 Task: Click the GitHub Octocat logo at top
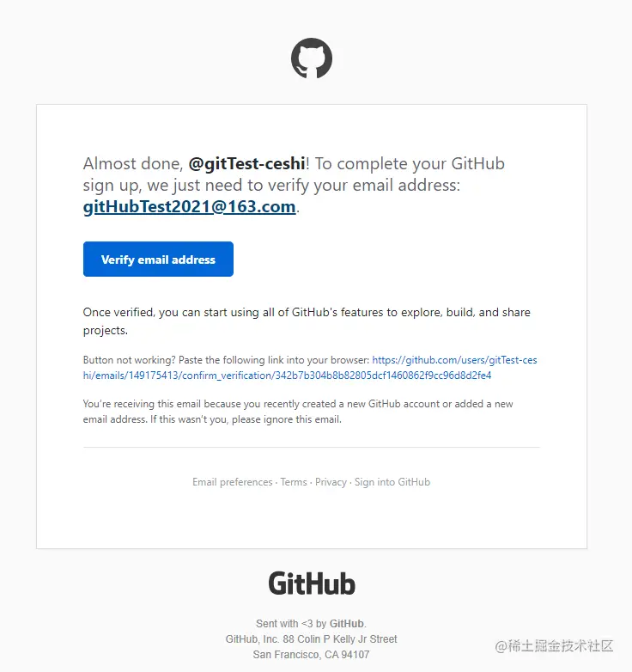[x=312, y=58]
